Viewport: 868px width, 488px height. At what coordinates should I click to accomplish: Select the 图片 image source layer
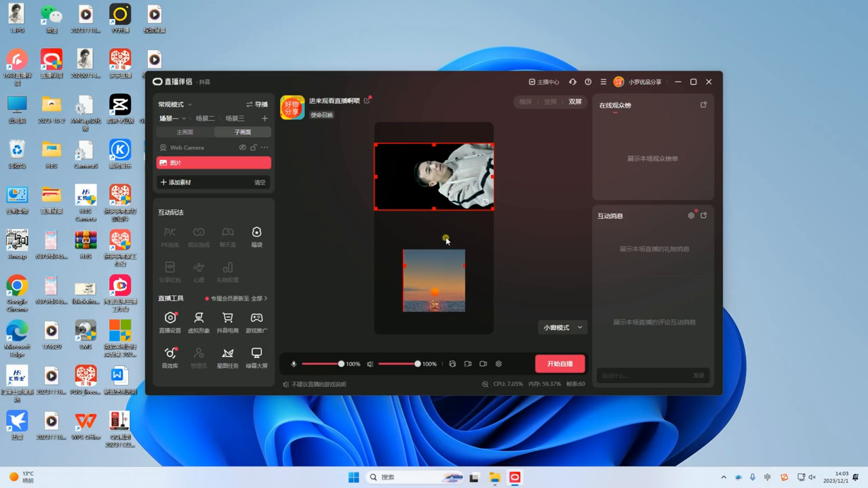214,163
